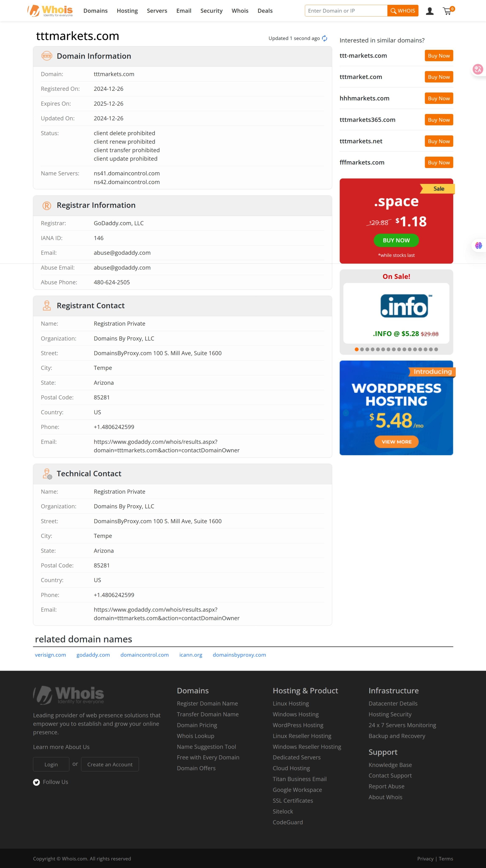Open Learn more About Us link

click(x=61, y=747)
